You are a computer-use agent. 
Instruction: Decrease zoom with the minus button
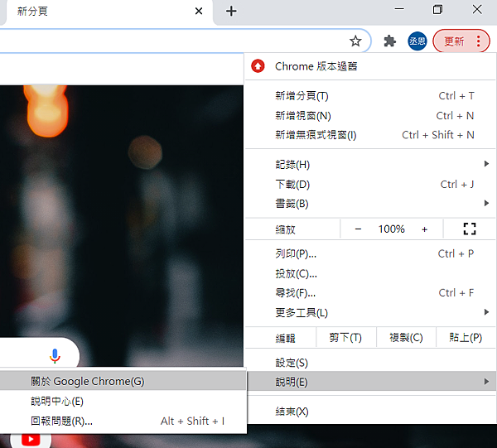[x=358, y=229]
